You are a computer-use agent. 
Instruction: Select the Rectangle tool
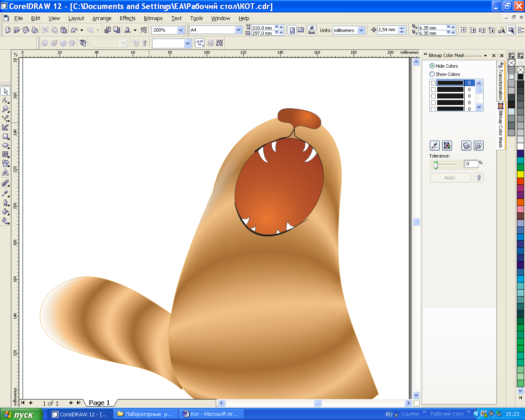[x=5, y=137]
